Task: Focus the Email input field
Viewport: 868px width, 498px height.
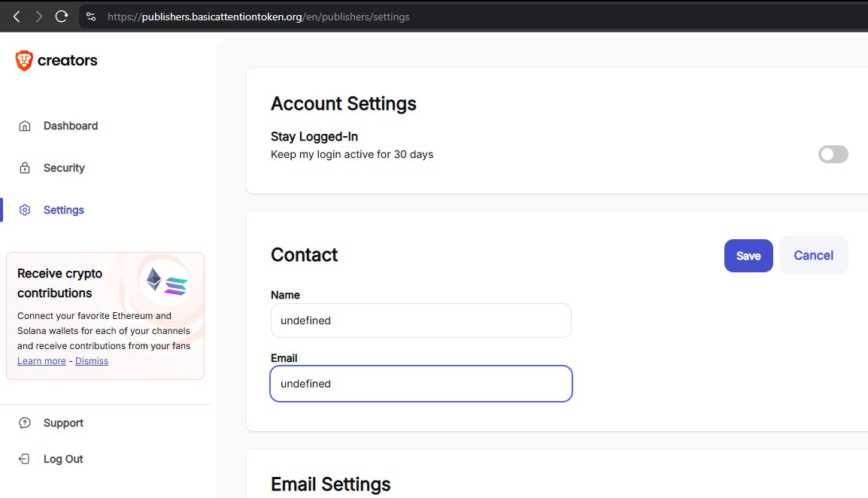Action: point(420,384)
